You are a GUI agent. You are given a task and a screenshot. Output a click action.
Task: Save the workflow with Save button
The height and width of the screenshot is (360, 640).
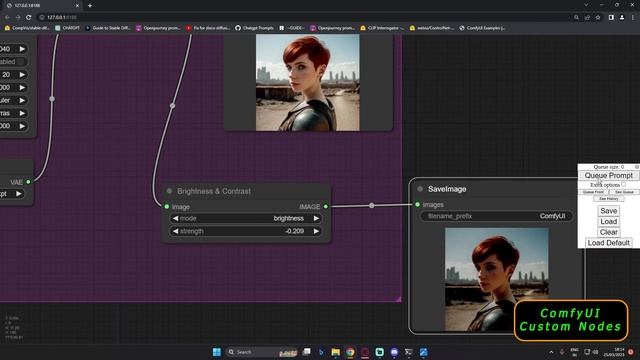pyautogui.click(x=608, y=211)
